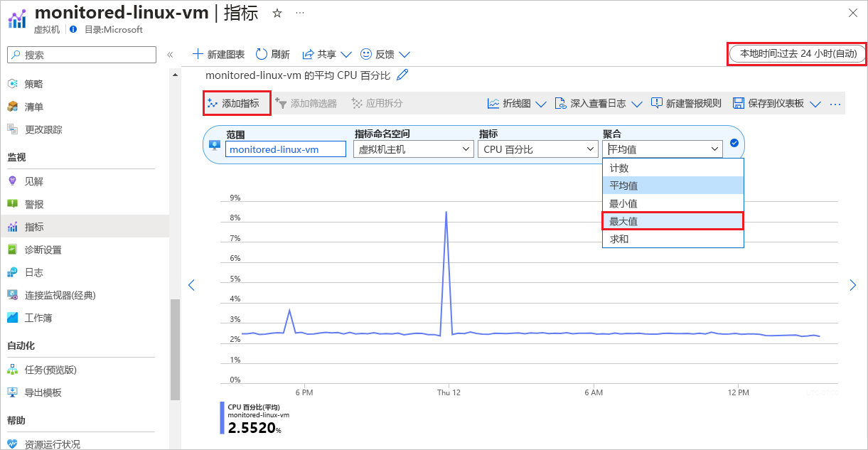The width and height of the screenshot is (868, 450).
Task: Collapse the sidebar with double-chevron icon
Action: pyautogui.click(x=170, y=55)
